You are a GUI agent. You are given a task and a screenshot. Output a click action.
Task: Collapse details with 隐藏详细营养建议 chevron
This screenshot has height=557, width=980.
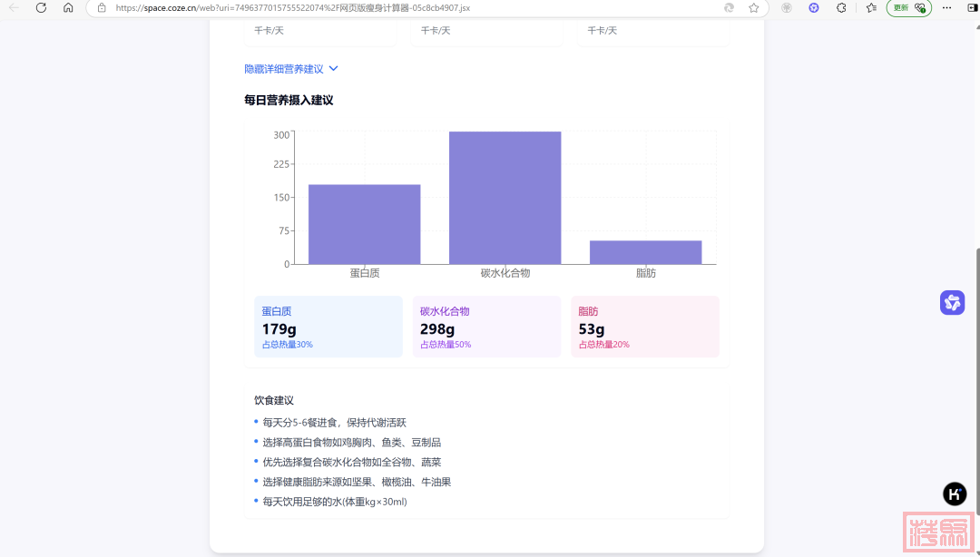(333, 69)
